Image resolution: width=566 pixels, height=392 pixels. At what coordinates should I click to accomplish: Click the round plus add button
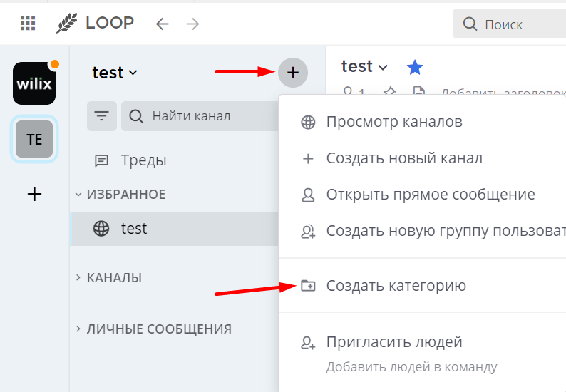(x=293, y=73)
